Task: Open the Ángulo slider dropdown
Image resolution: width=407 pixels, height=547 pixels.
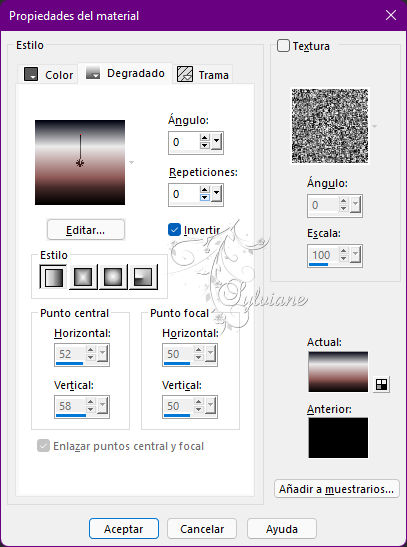Action: click(216, 142)
